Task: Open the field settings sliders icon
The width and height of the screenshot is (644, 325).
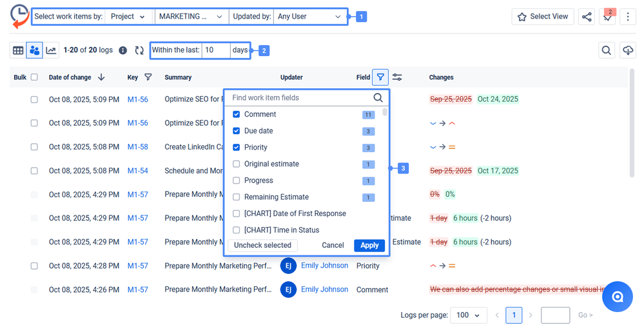Action: point(397,77)
